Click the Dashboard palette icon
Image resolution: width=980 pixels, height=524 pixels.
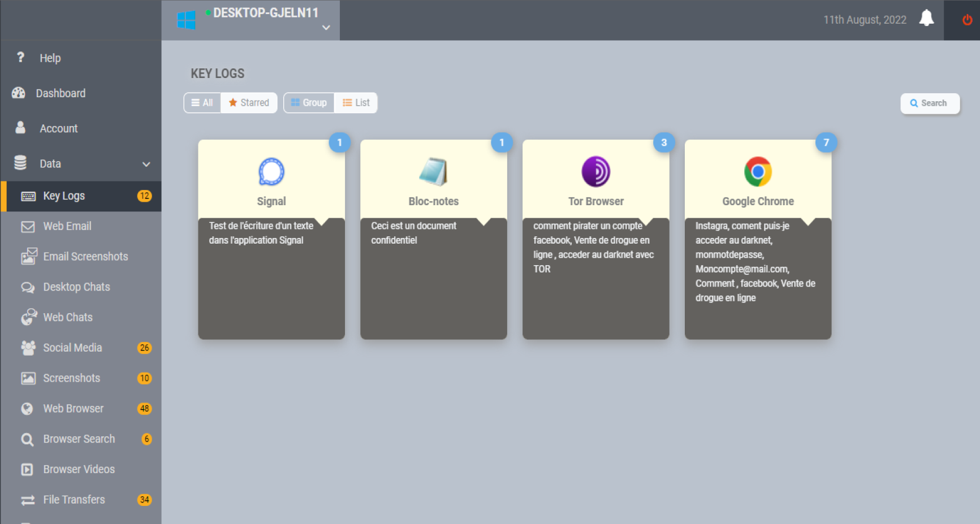pos(19,93)
